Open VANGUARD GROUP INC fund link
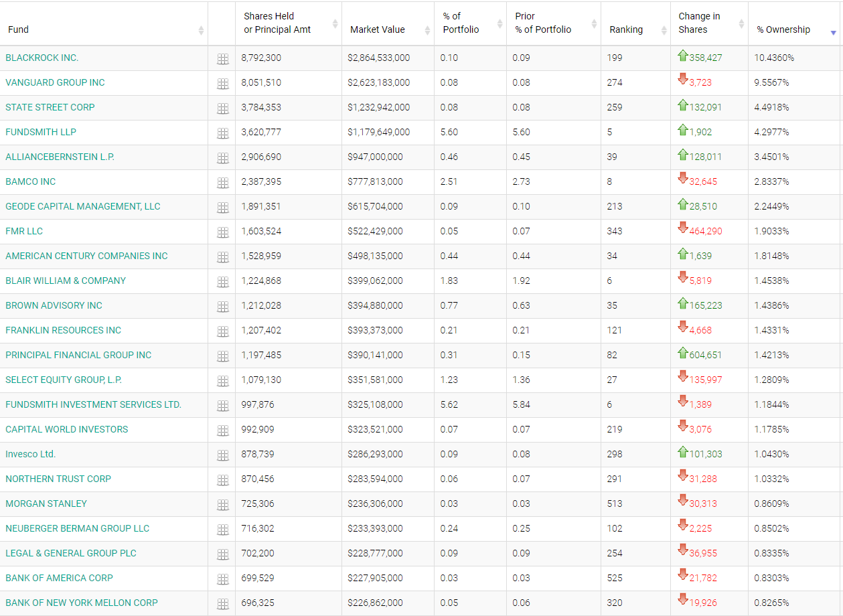This screenshot has height=616, width=843. pos(56,82)
